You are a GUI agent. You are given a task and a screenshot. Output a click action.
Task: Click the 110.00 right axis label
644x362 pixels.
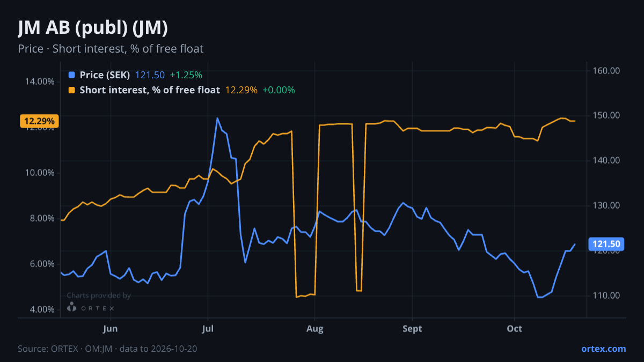(606, 295)
